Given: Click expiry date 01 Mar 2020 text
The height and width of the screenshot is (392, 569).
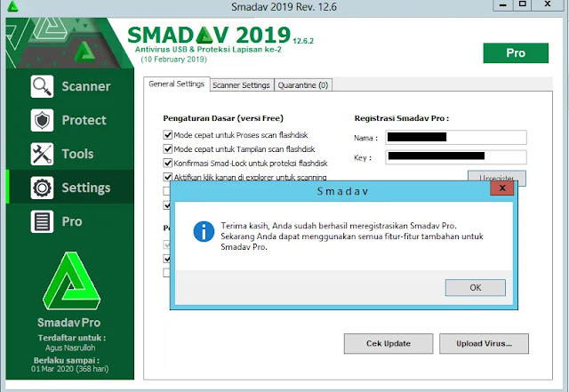Looking at the screenshot, I should point(69,369).
